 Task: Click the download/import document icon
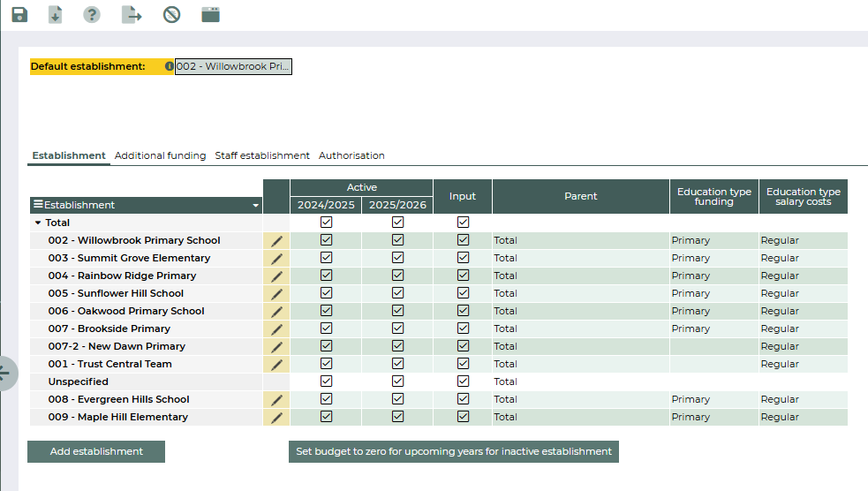(x=55, y=15)
